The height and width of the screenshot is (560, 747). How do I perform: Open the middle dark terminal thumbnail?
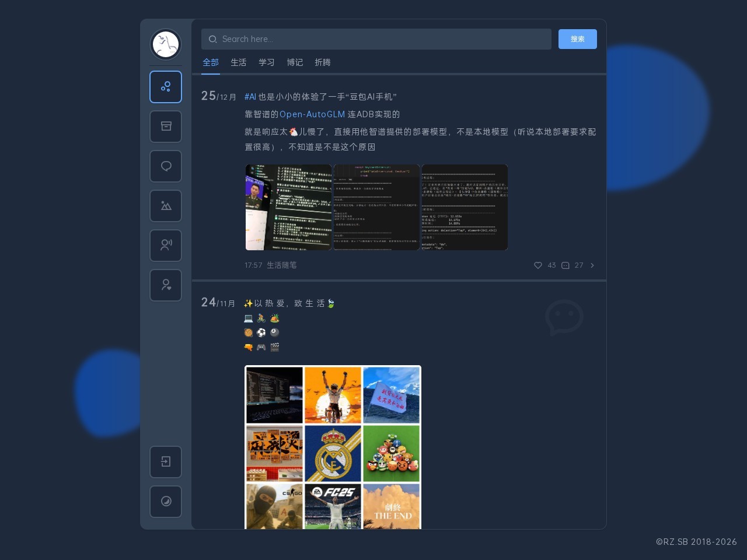tap(376, 207)
